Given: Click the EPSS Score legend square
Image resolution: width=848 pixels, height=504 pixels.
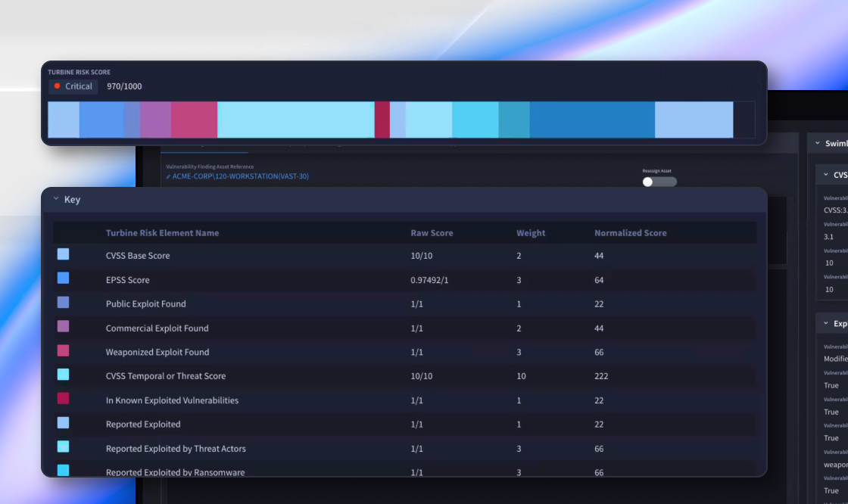Looking at the screenshot, I should [63, 279].
